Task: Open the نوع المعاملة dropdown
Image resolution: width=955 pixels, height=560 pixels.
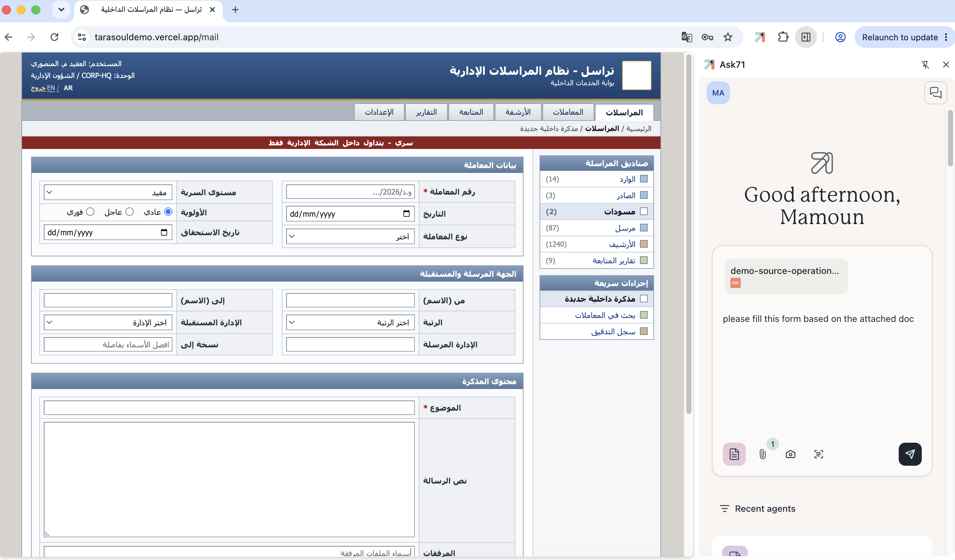Action: (x=350, y=237)
